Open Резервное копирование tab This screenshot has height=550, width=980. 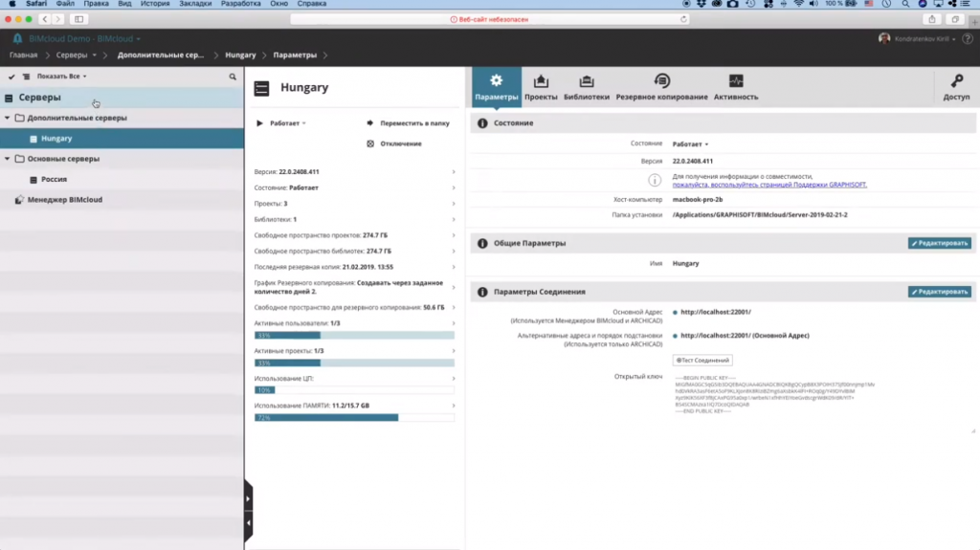(x=662, y=87)
